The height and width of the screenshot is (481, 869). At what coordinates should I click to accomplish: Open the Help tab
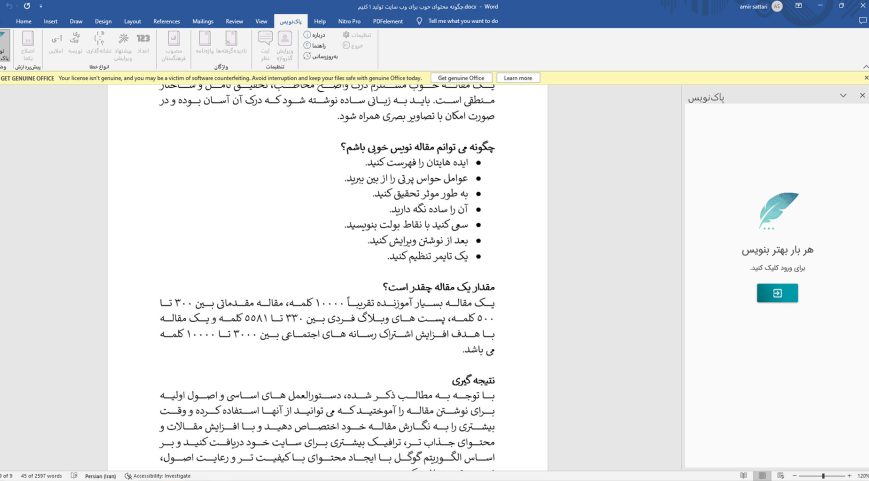[x=320, y=21]
